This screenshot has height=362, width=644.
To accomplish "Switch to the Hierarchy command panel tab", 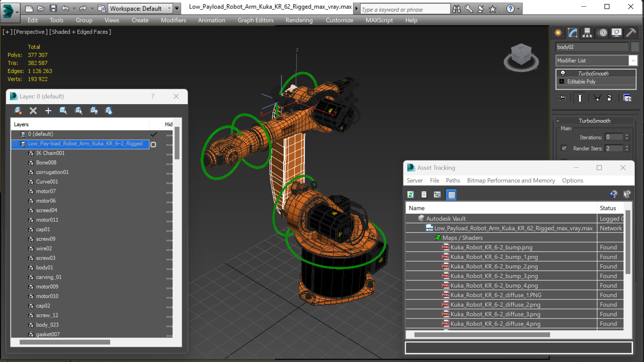I will tap(587, 33).
